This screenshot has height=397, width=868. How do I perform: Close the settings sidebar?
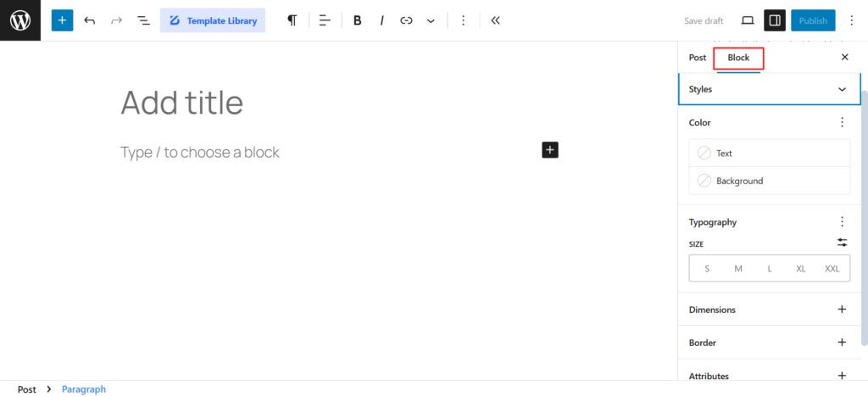click(845, 57)
